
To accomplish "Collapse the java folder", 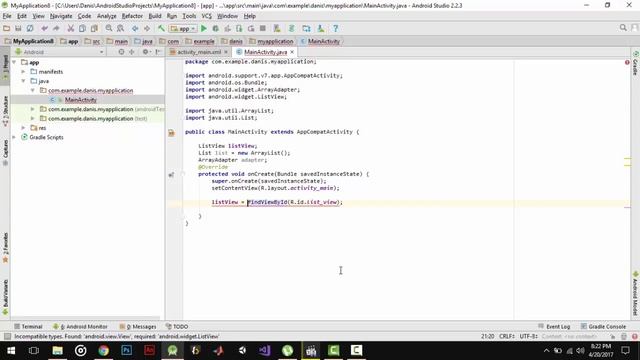I will click(x=23, y=81).
